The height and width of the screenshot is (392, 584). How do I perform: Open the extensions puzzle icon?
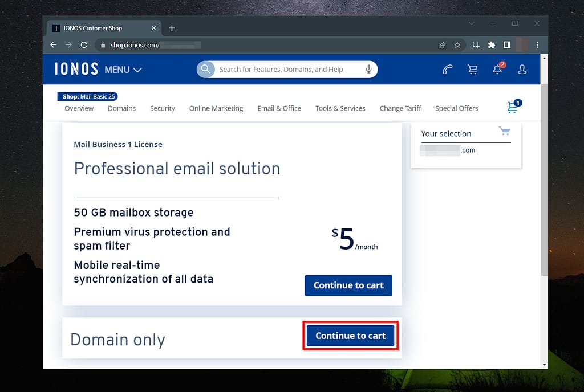point(492,45)
